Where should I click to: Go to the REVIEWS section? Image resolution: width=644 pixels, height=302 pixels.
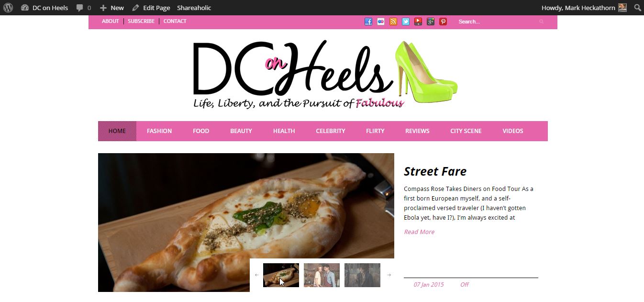(x=417, y=131)
